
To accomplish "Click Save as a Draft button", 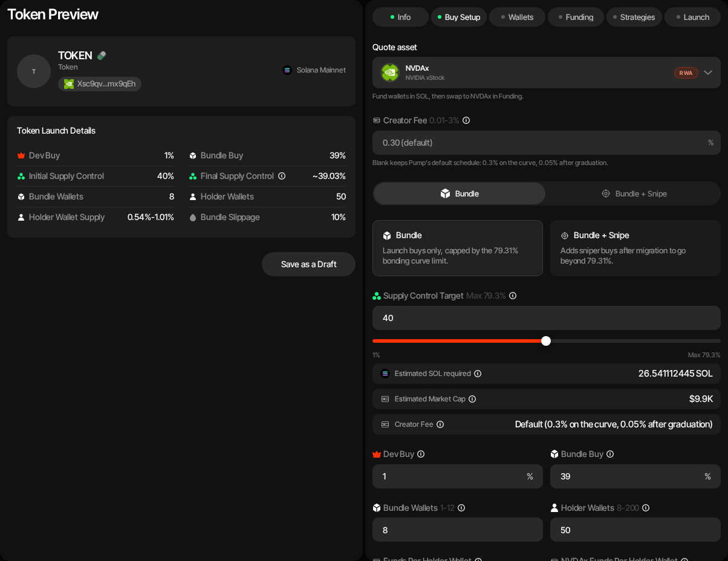I will point(308,264).
